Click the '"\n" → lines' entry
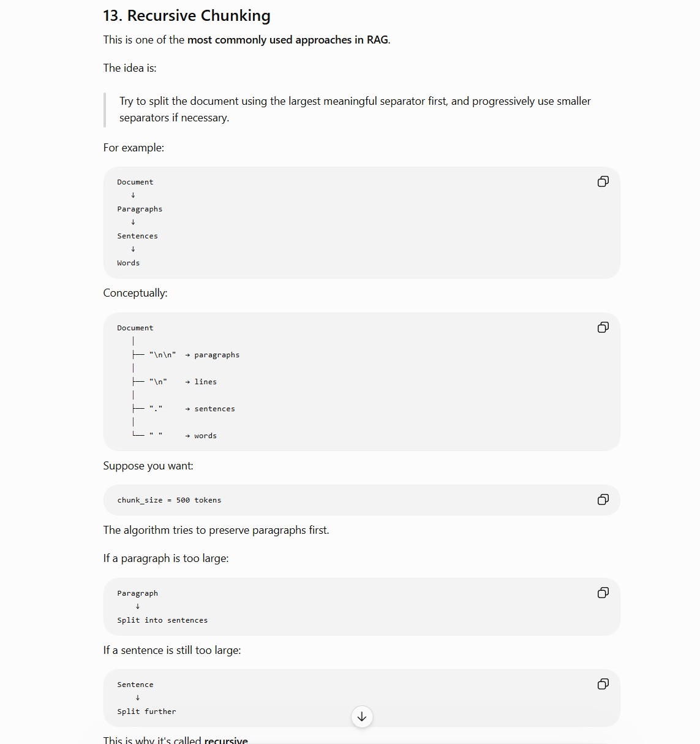Image resolution: width=700 pixels, height=744 pixels. [183, 382]
